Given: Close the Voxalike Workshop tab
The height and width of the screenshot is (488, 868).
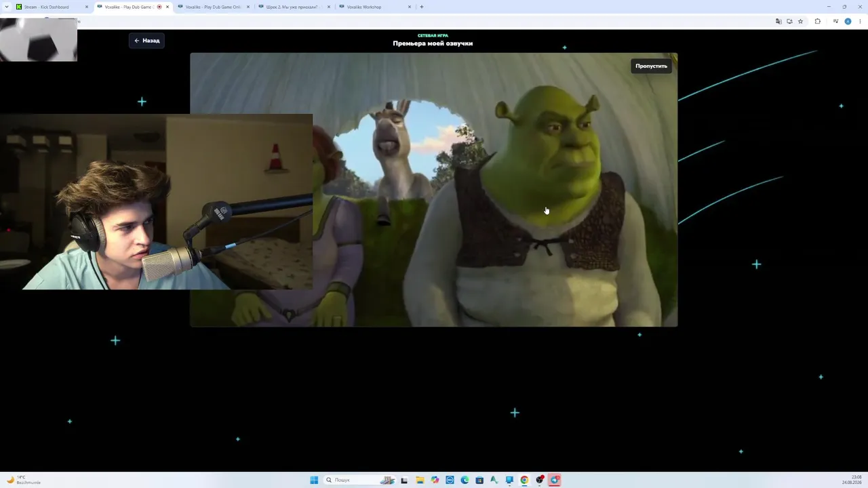Looking at the screenshot, I should coord(410,7).
